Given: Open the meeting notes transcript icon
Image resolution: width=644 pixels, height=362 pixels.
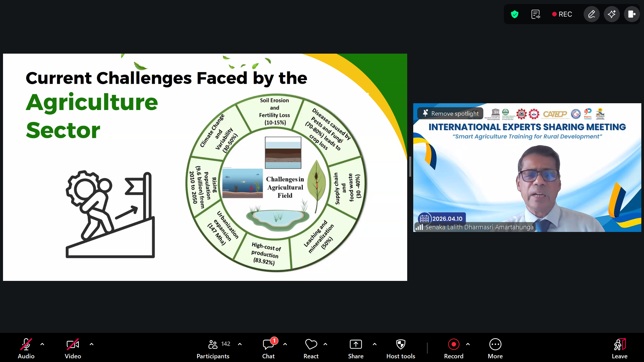Looking at the screenshot, I should [x=536, y=14].
